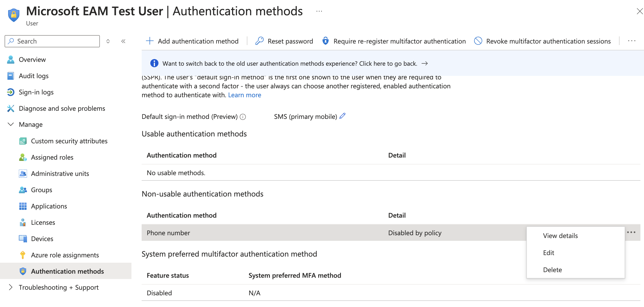Click the Add authentication method plus icon

click(150, 41)
